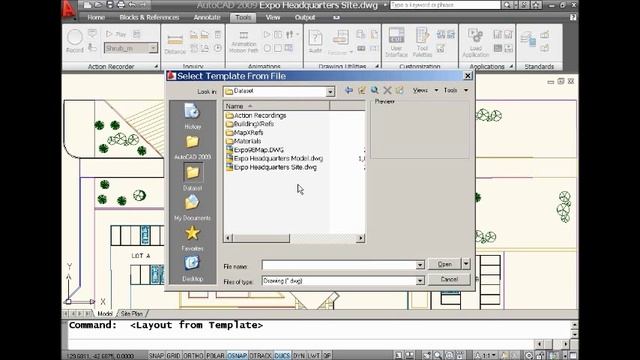Viewport: 640px width, 360px height.
Task: Open the Tool Palettes customization icon
Action: point(422,42)
